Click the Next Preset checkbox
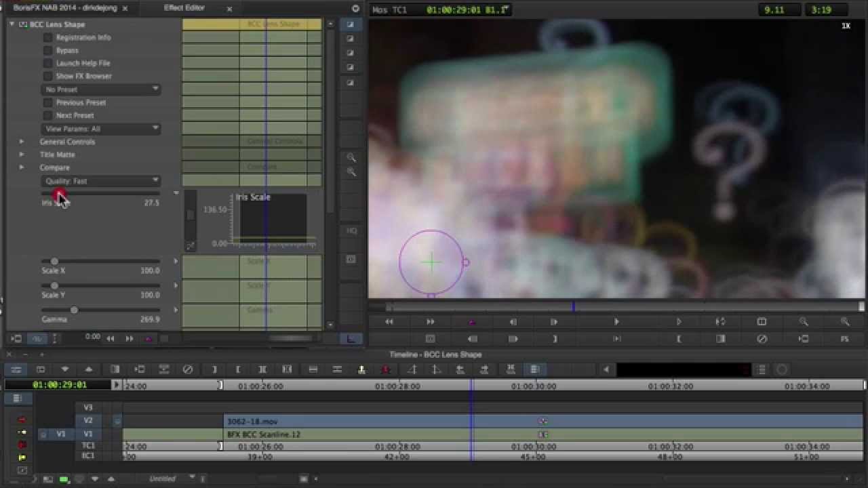The width and height of the screenshot is (868, 488). pyautogui.click(x=48, y=115)
